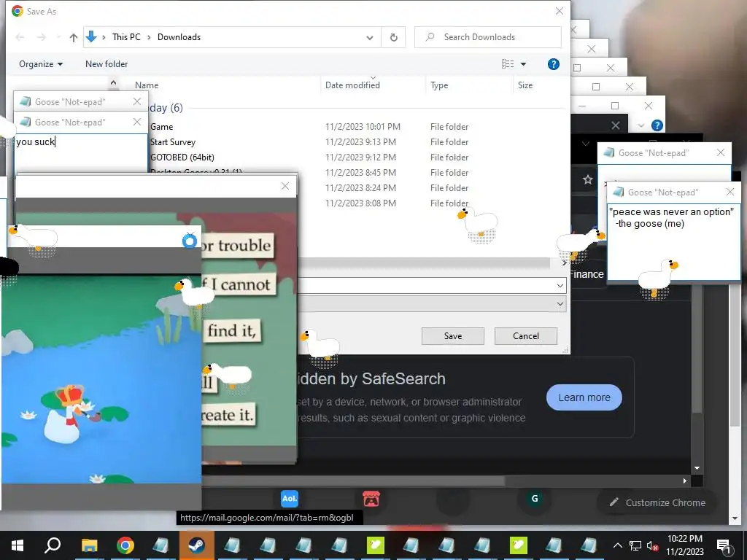
Task: Open the blue help icon in Save As
Action: [x=553, y=64]
